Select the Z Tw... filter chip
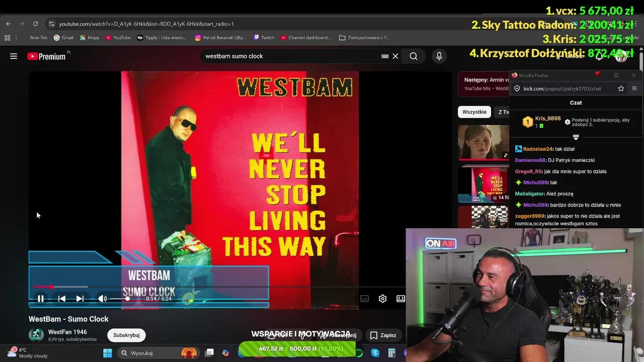The height and width of the screenshot is (362, 644). coord(503,112)
